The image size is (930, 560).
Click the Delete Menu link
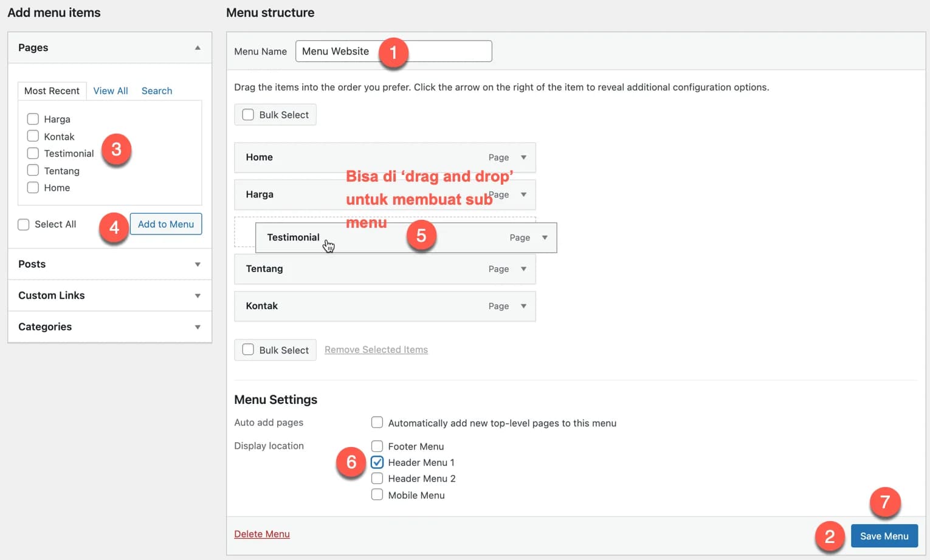click(262, 534)
